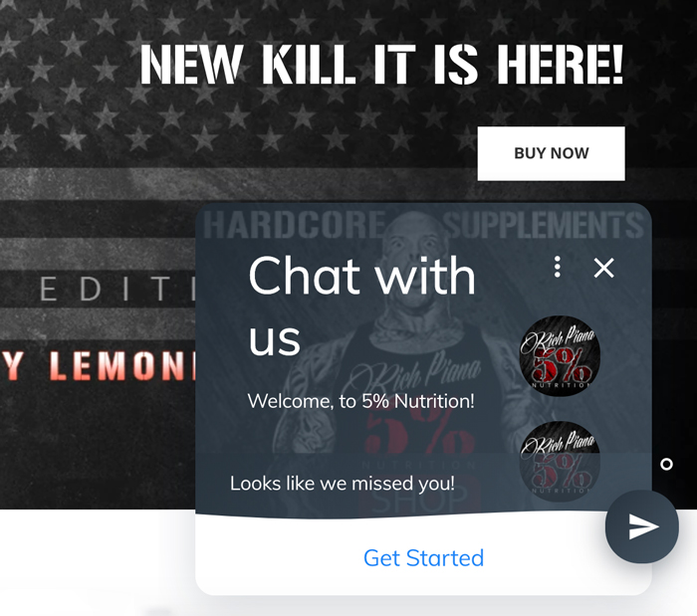
Task: Click the NEW KILL IT IS HERE! headline
Action: click(x=381, y=65)
